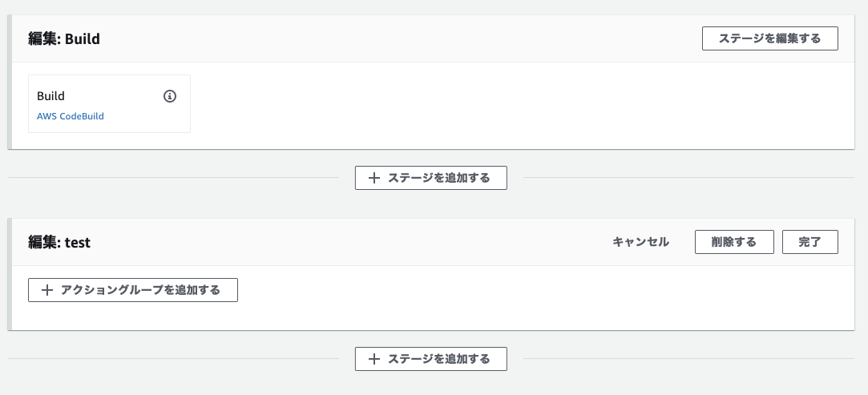This screenshot has width=868, height=395.
Task: Click plus icon to add stage below test
Action: pyautogui.click(x=373, y=359)
